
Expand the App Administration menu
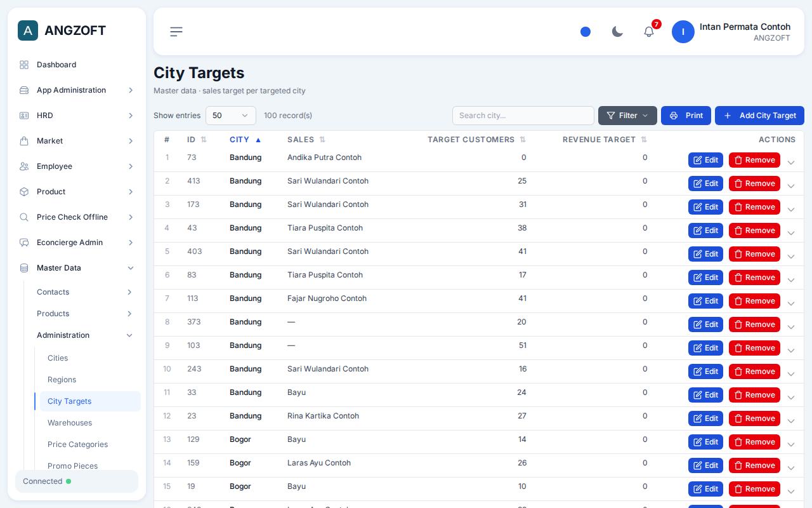pyautogui.click(x=77, y=90)
